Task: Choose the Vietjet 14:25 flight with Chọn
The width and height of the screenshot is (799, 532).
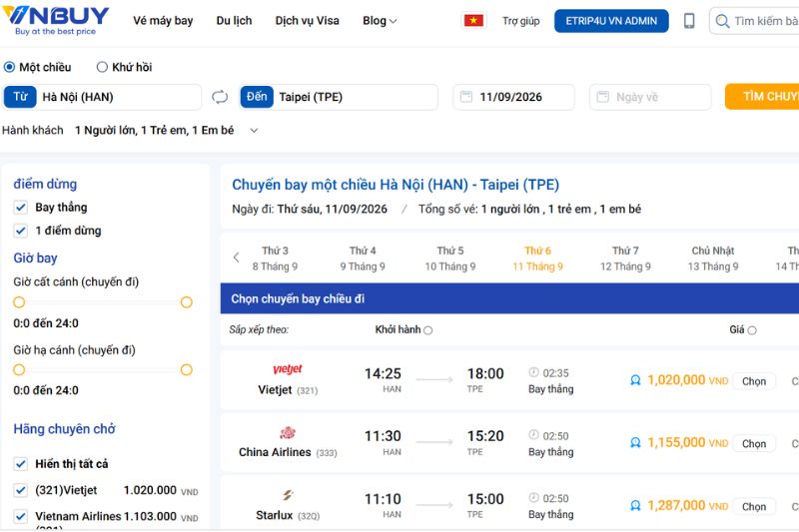Action: pos(754,381)
